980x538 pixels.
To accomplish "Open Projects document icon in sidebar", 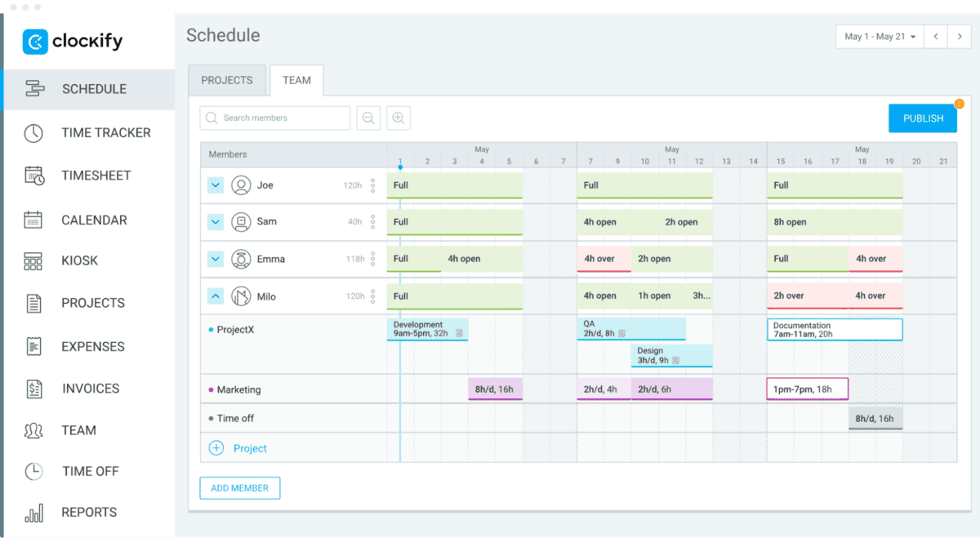I will [33, 303].
